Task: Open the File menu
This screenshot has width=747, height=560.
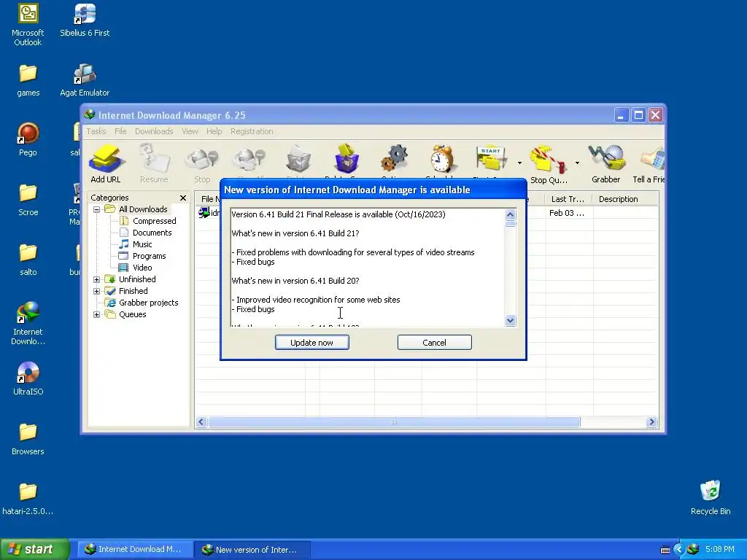Action: pos(120,131)
